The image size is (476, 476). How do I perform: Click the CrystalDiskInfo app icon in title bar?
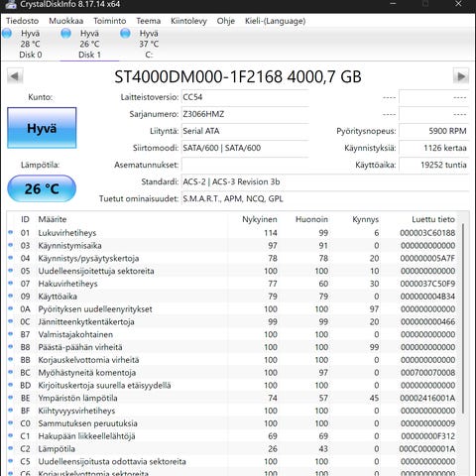pos(11,4)
